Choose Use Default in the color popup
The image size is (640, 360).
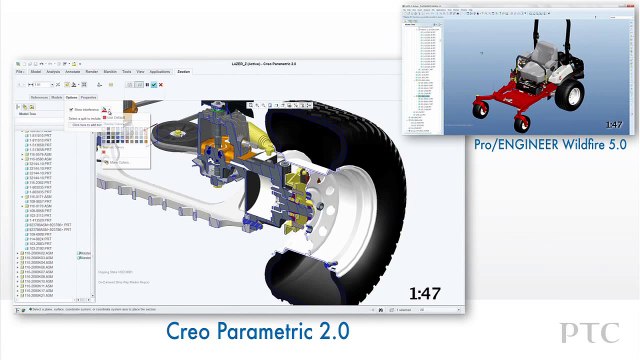113,118
